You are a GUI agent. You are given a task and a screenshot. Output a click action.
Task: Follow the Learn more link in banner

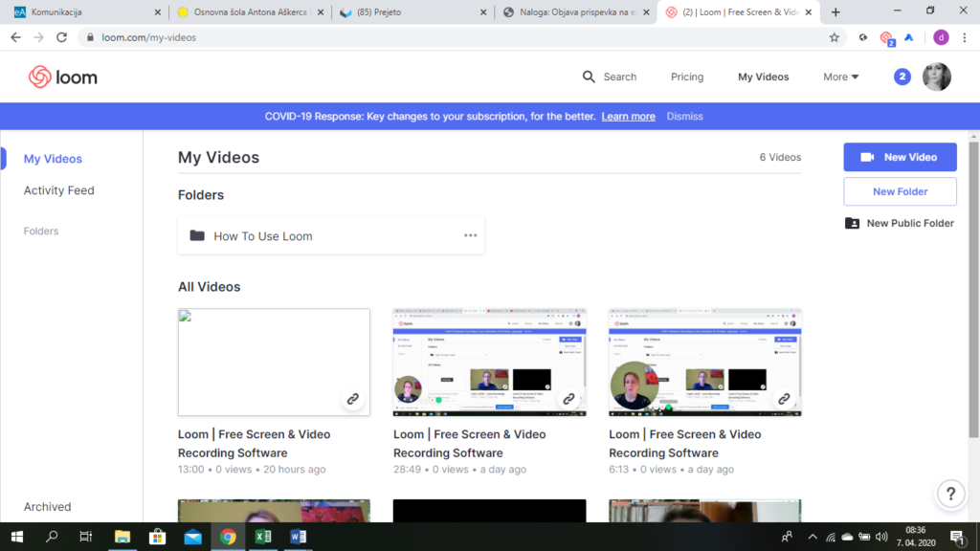pyautogui.click(x=628, y=116)
